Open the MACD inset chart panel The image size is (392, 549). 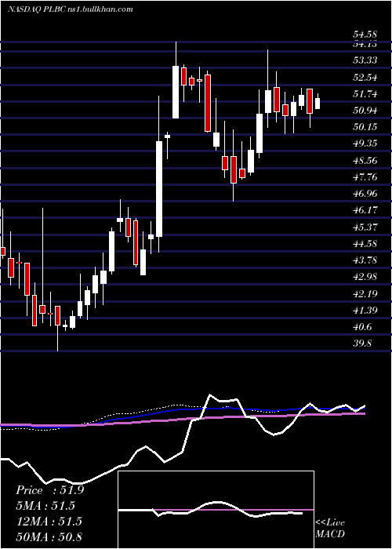click(x=216, y=510)
